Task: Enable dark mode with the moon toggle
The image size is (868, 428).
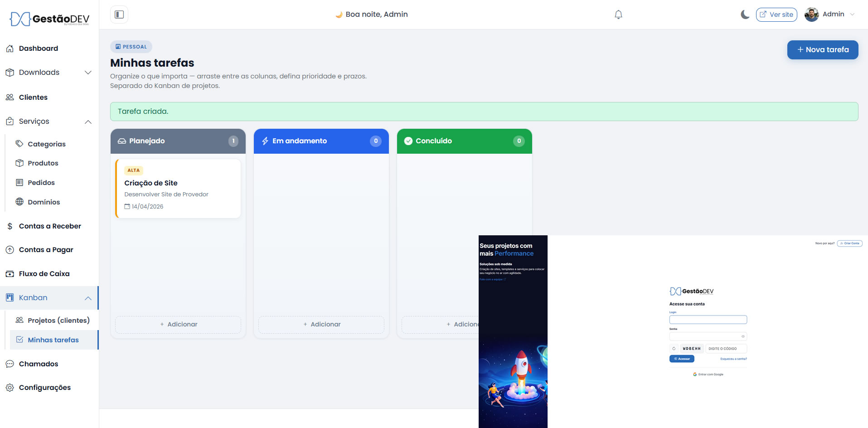Action: pos(744,15)
